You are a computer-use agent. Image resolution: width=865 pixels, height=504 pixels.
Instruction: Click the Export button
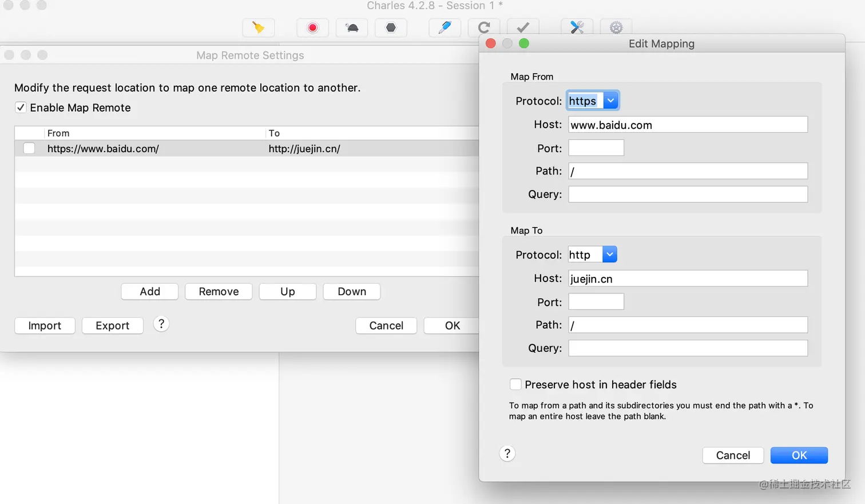113,326
